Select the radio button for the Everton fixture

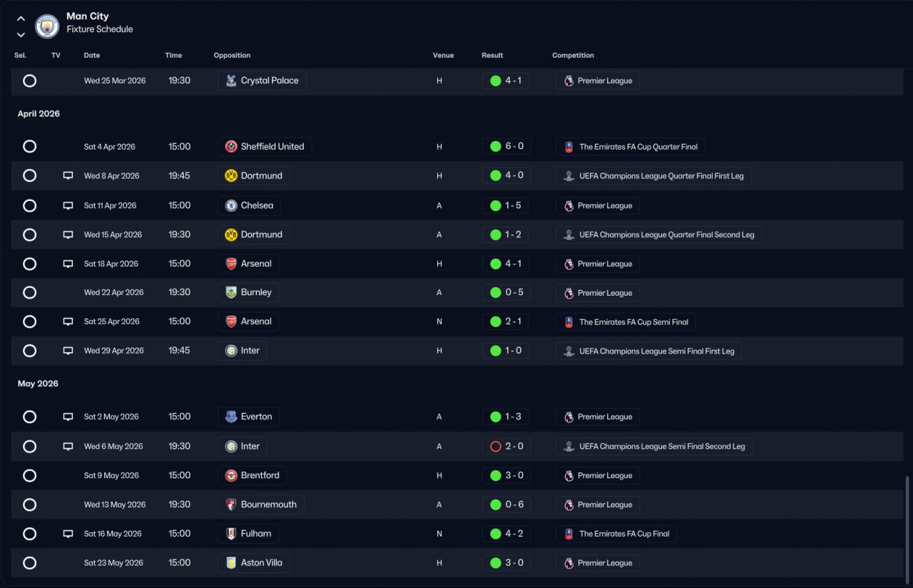tap(29, 417)
